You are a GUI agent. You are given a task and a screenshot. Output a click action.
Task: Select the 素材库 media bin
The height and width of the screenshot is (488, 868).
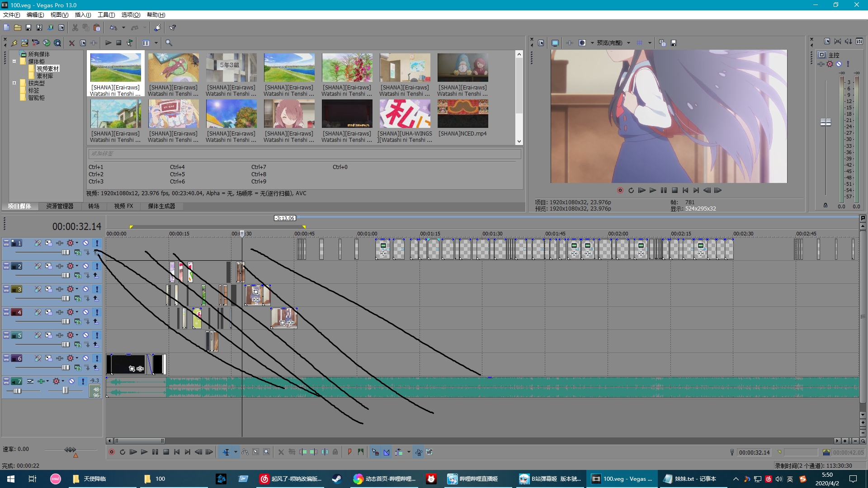(x=45, y=76)
